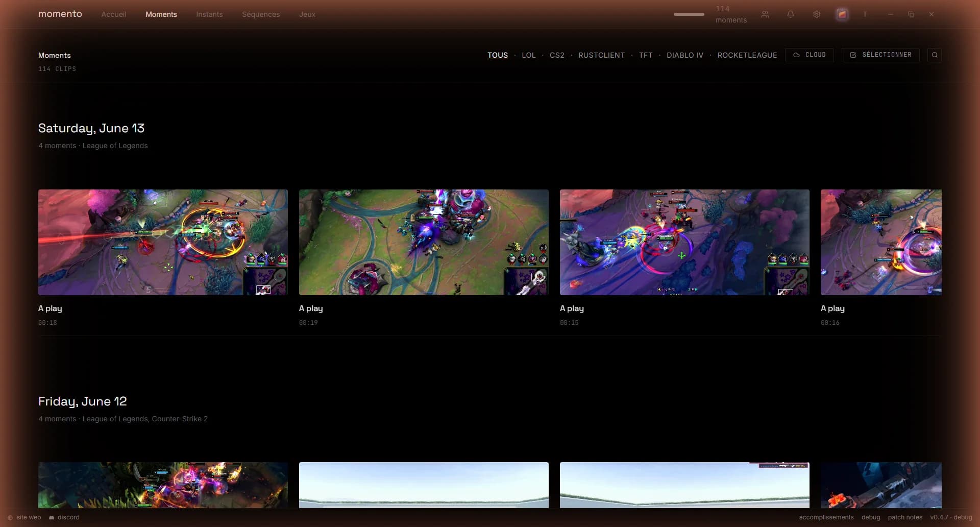Open the Jeux tab
Image resolution: width=980 pixels, height=527 pixels.
click(x=307, y=14)
